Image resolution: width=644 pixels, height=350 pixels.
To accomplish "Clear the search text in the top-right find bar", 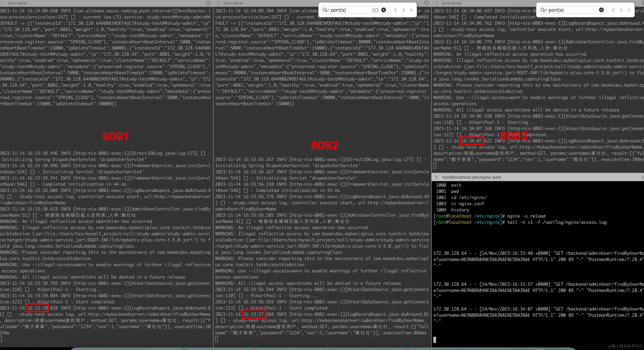I will 601,10.
